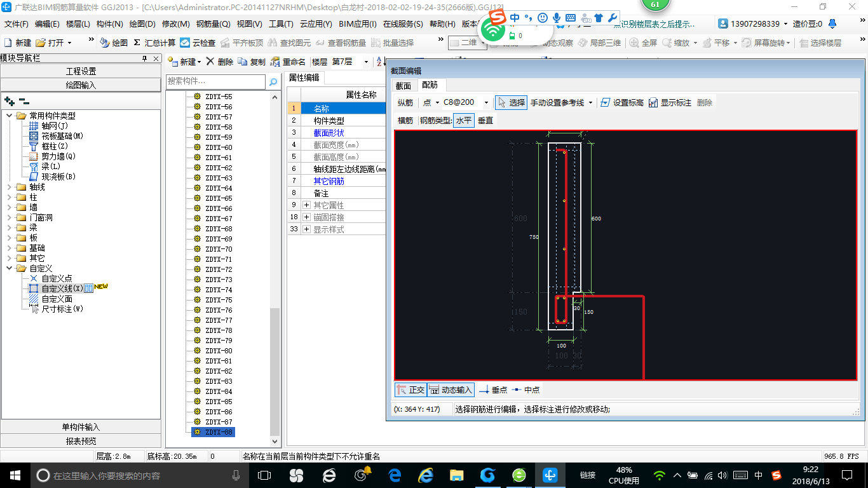Open the 文件(F) menu
The width and height of the screenshot is (868, 488).
click(x=17, y=24)
